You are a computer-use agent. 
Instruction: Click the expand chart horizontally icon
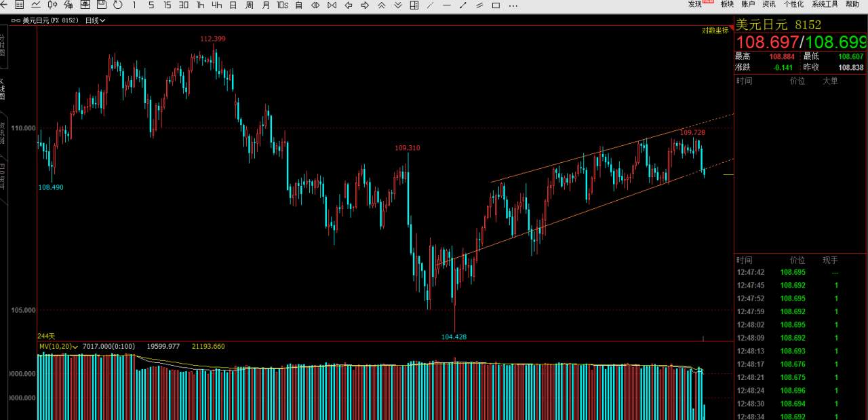coord(315,5)
